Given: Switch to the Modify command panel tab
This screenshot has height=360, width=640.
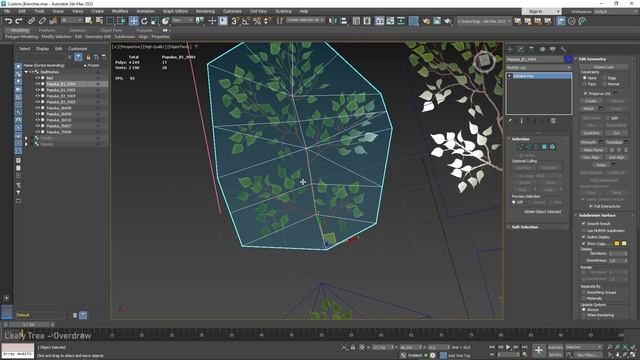Looking at the screenshot, I should pyautogui.click(x=521, y=49).
